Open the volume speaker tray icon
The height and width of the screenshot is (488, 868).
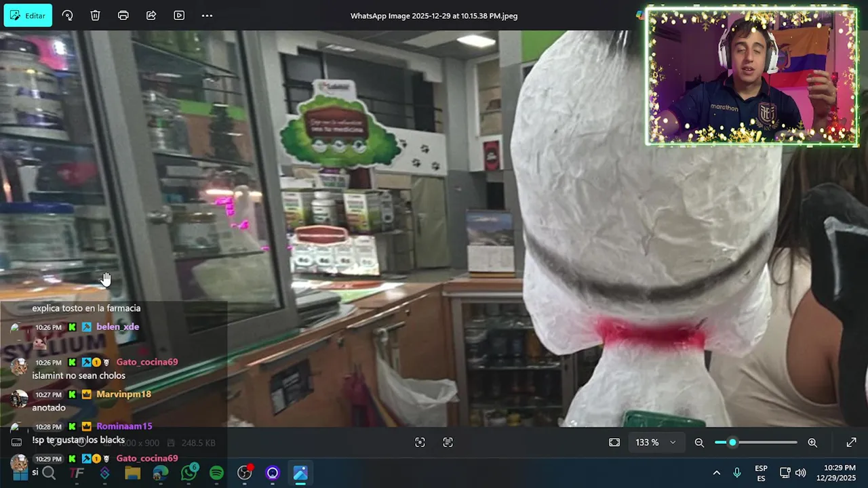point(800,473)
